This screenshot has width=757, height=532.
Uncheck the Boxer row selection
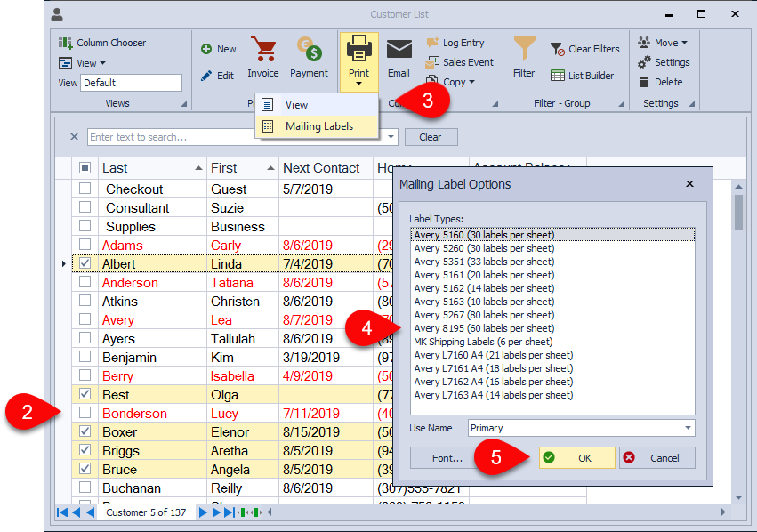85,431
